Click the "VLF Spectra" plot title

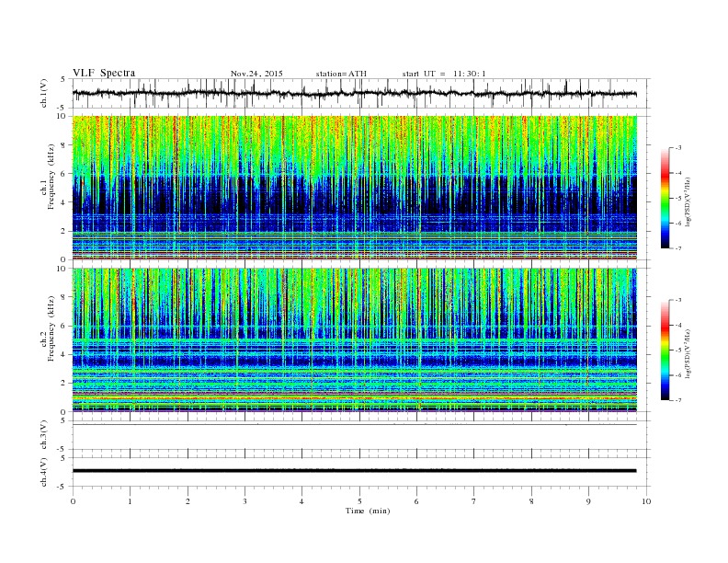[x=104, y=73]
